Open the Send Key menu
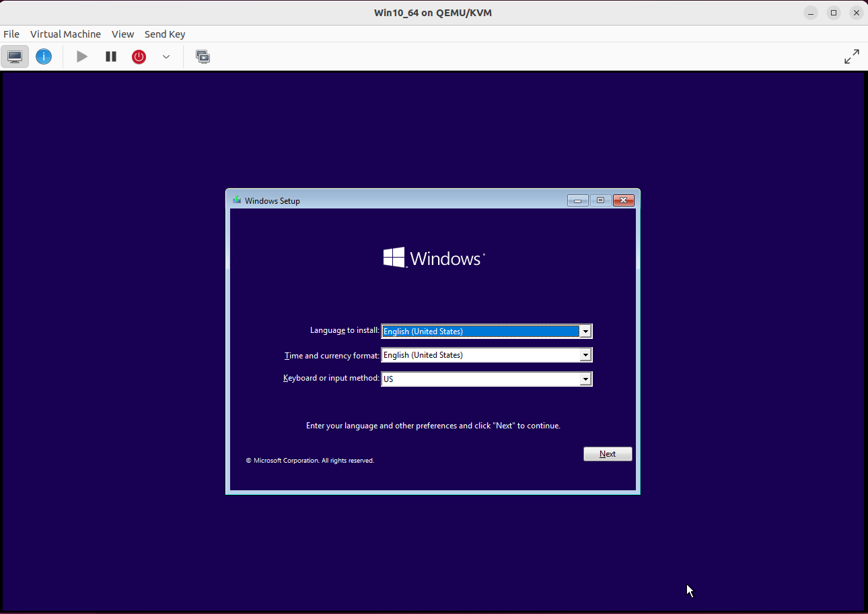868x614 pixels. 164,34
